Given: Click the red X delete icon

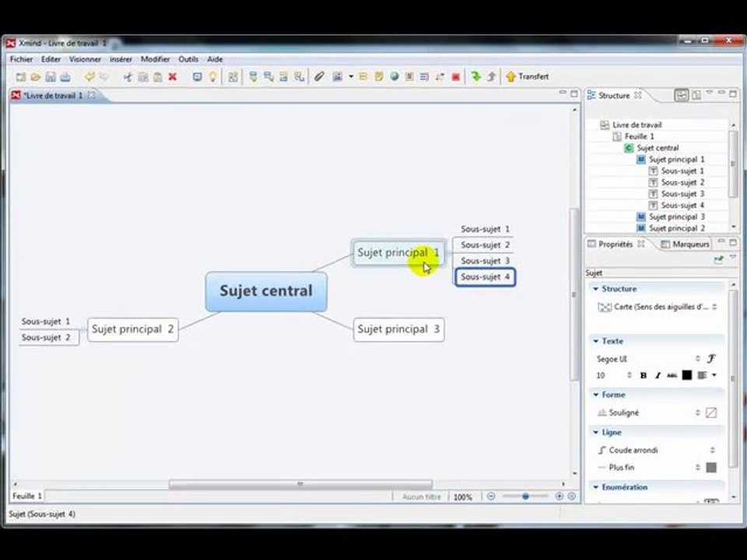Looking at the screenshot, I should (x=173, y=77).
